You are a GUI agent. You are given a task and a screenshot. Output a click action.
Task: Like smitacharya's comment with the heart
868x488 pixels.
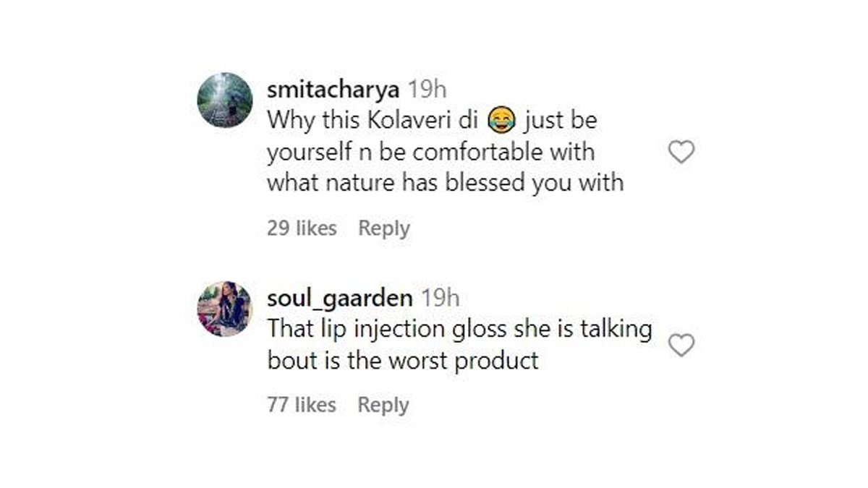[x=681, y=152]
